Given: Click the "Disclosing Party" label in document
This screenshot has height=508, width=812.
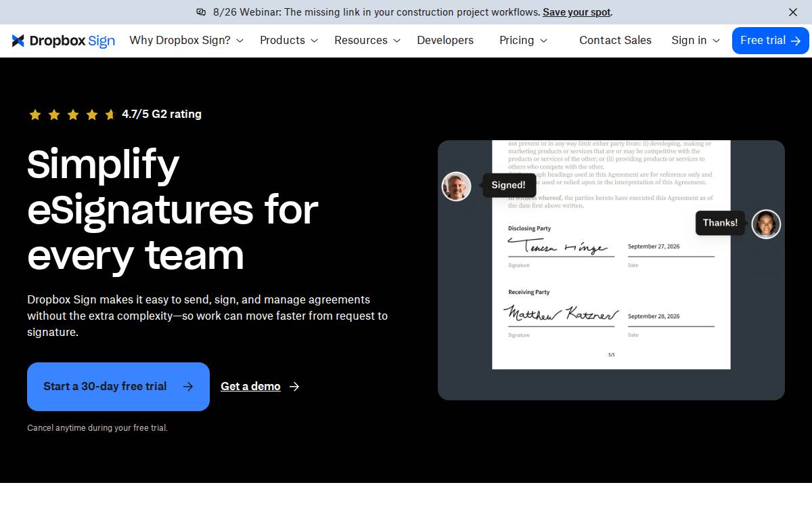Looking at the screenshot, I should 530,228.
